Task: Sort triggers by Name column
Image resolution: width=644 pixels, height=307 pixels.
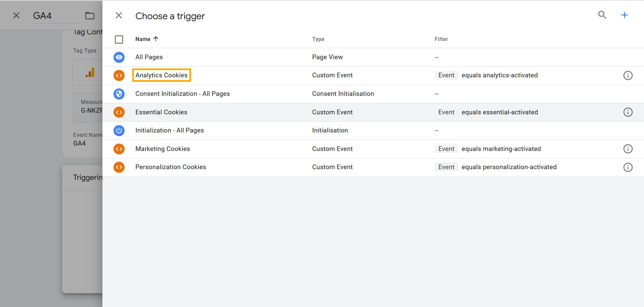Action: click(x=147, y=39)
